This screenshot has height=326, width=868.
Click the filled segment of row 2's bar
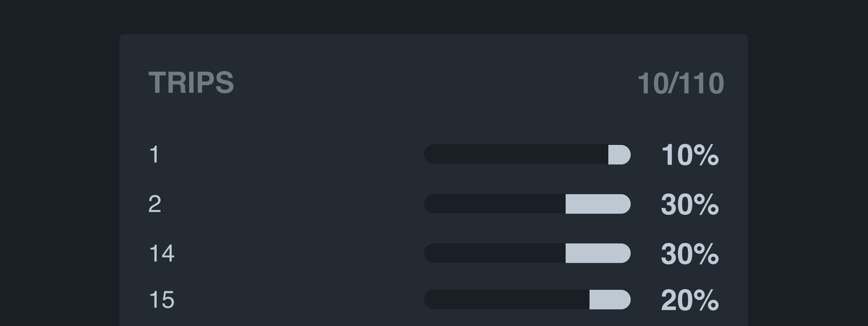(x=597, y=204)
